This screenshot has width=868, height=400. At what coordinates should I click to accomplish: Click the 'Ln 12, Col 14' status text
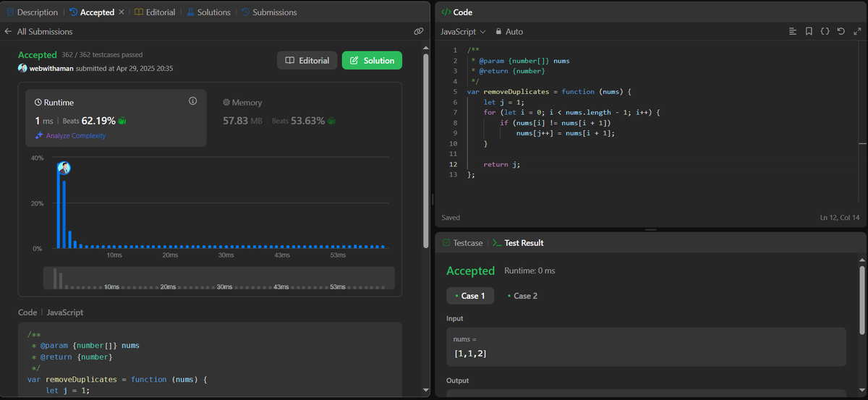(x=840, y=218)
